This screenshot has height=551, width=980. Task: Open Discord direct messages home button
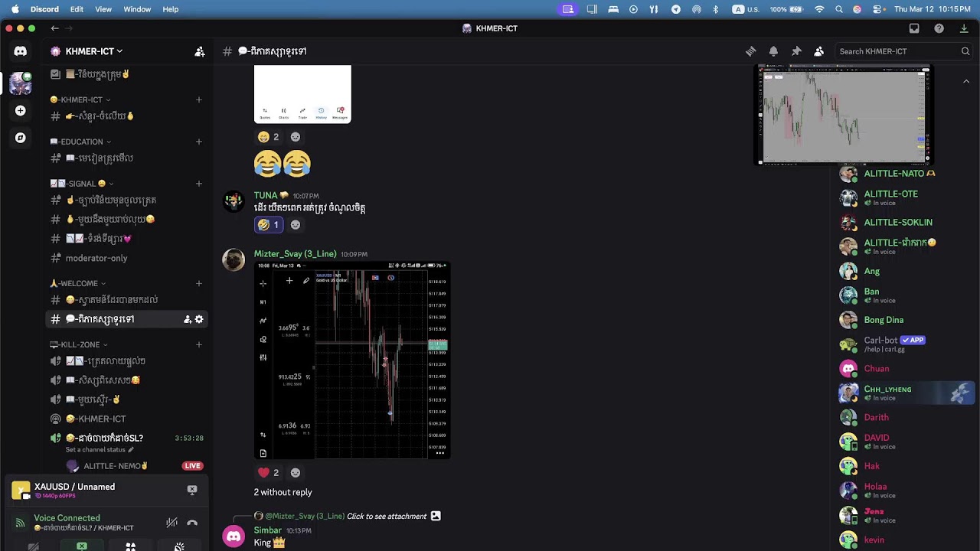point(21,51)
